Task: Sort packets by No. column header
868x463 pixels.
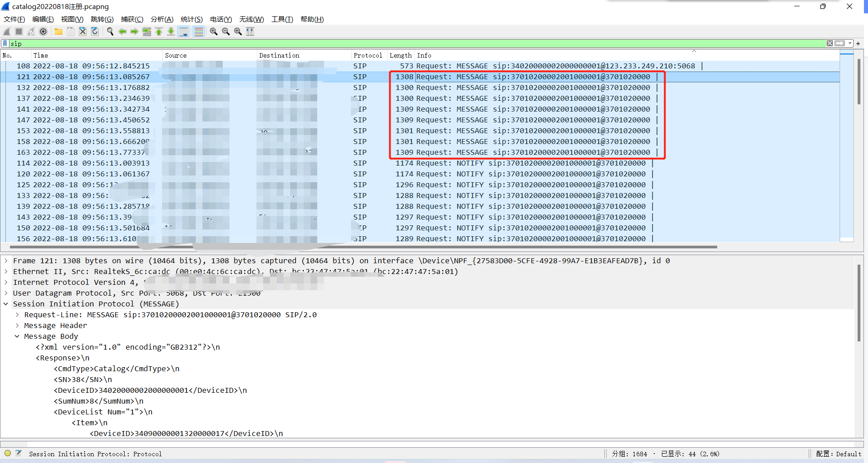Action: point(16,55)
